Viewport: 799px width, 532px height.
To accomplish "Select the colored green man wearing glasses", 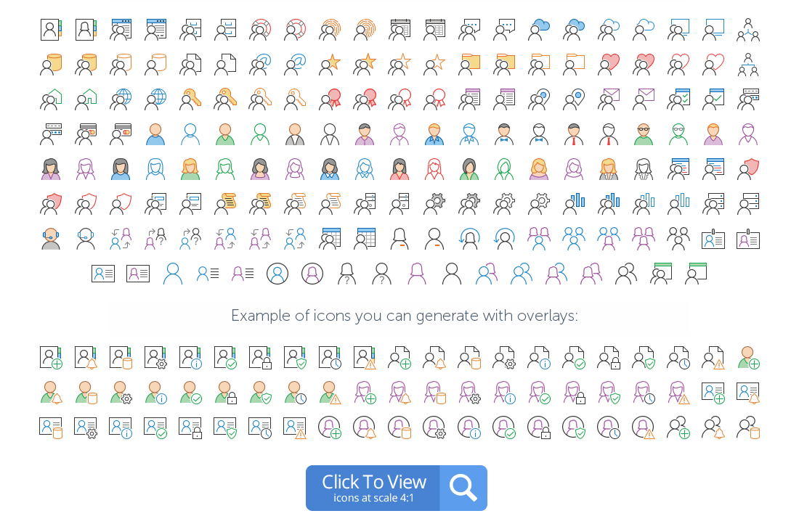I will point(644,134).
